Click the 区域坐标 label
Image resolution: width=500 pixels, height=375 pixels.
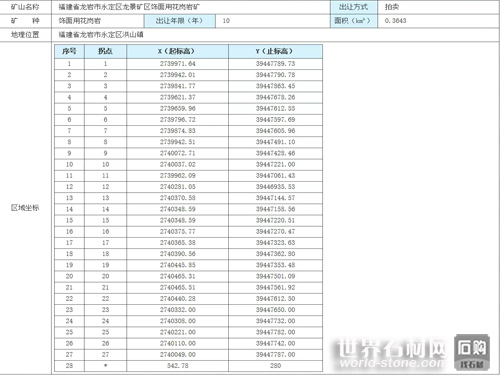(x=25, y=208)
